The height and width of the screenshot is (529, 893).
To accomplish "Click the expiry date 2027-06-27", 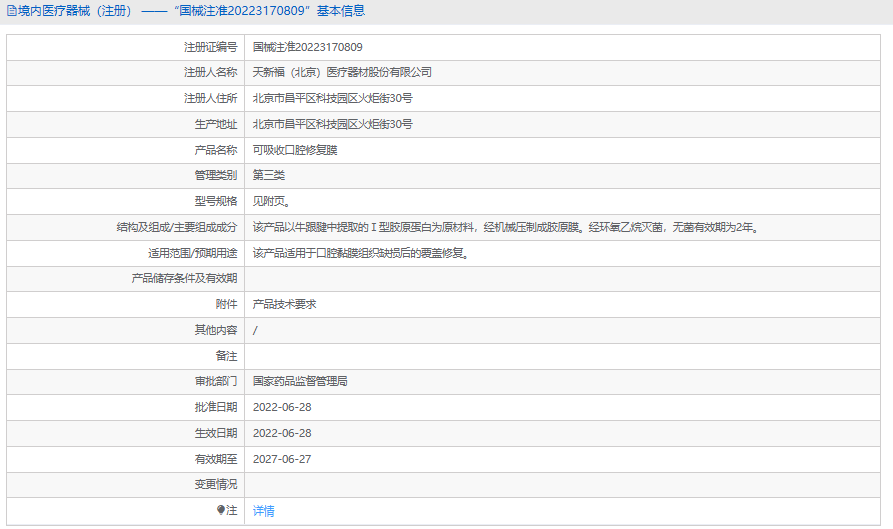I will (282, 459).
